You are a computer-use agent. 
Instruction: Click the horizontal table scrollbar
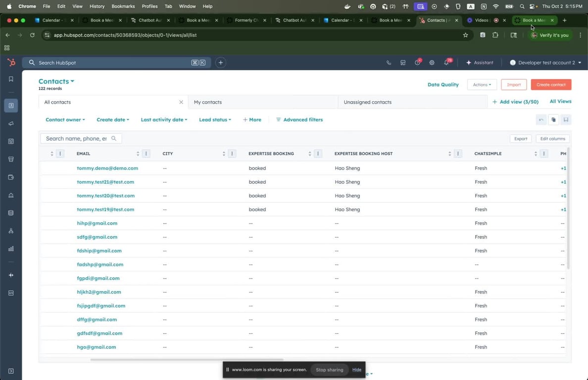click(187, 360)
